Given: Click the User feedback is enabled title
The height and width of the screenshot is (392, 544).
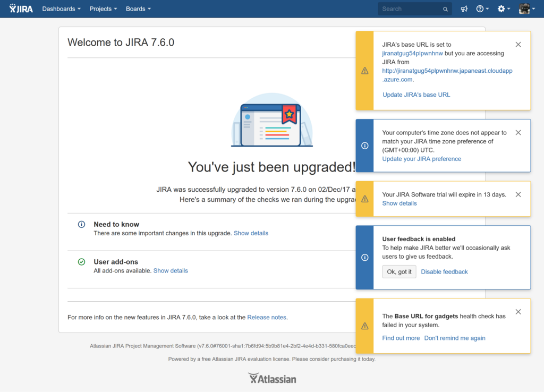Looking at the screenshot, I should [419, 239].
